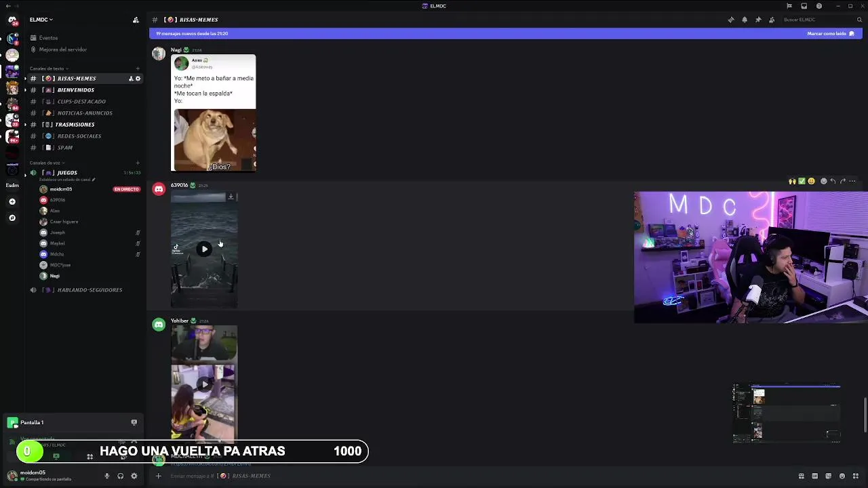Click the chat vertical scrollbar
The image size is (868, 488).
(x=865, y=415)
